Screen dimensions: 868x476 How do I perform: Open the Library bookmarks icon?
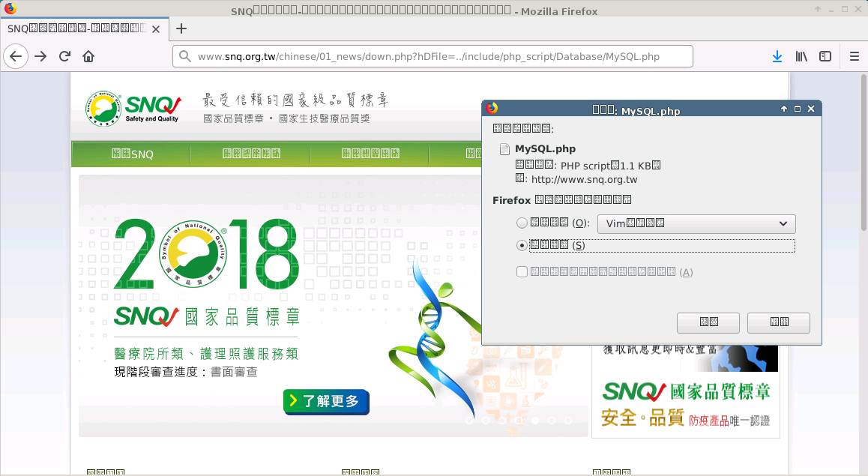tap(801, 56)
